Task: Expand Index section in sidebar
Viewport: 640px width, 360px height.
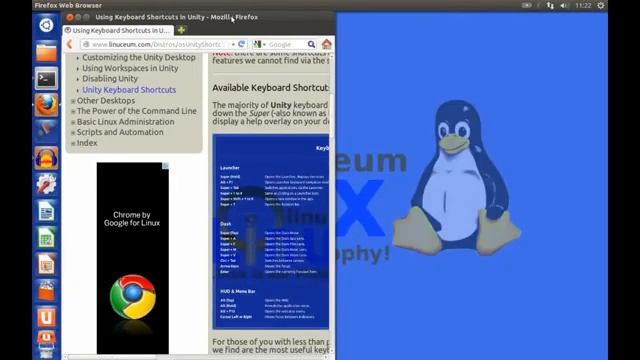Action: click(73, 143)
